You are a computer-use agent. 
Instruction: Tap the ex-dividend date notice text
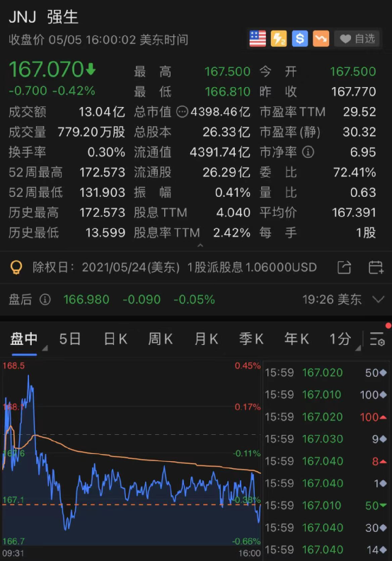(x=174, y=267)
